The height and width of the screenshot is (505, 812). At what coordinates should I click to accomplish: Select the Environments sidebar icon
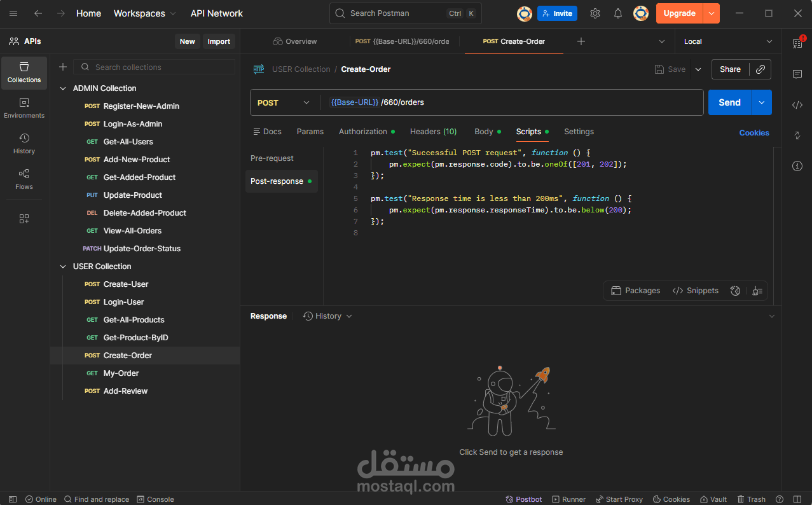click(24, 107)
